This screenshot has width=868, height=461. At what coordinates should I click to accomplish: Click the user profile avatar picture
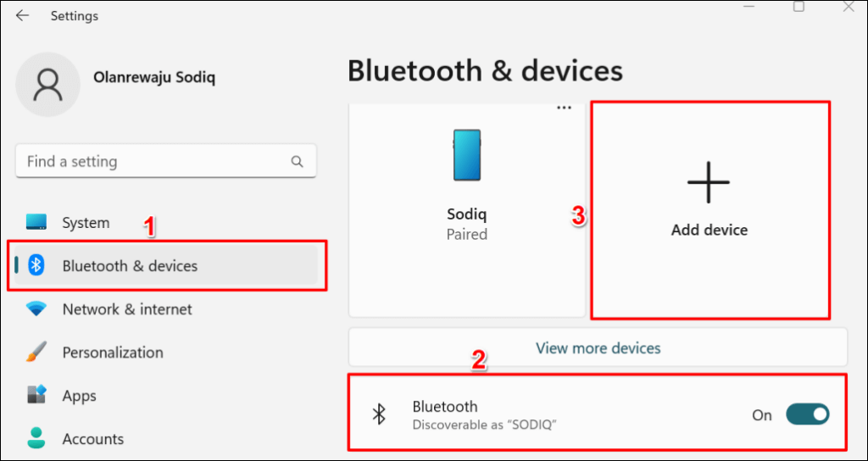pos(48,85)
